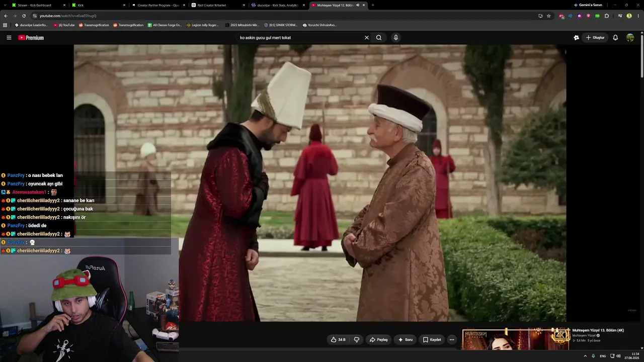
Task: Like the video with 34 B likes
Action: pos(338,340)
